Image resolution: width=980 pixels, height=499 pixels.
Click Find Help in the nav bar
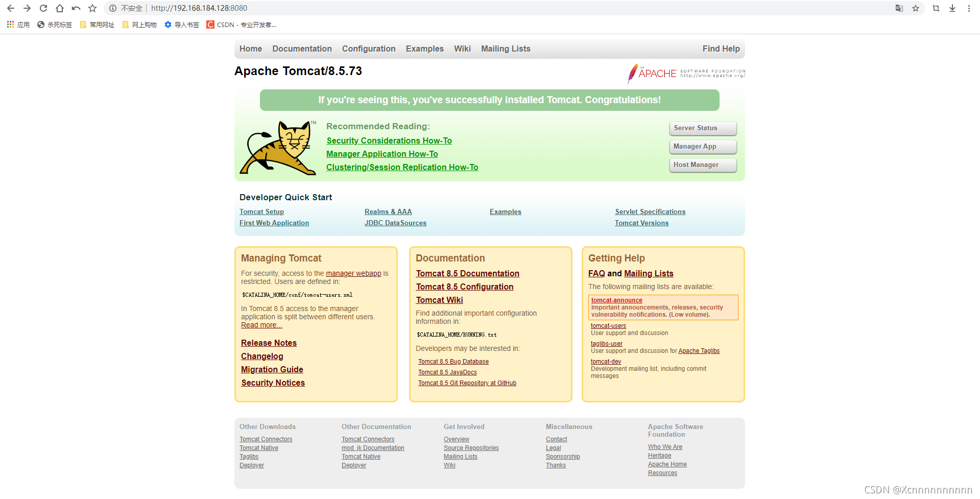721,49
